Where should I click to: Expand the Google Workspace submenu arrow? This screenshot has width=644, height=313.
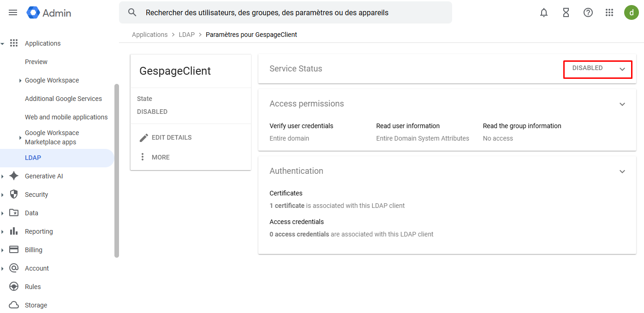20,81
